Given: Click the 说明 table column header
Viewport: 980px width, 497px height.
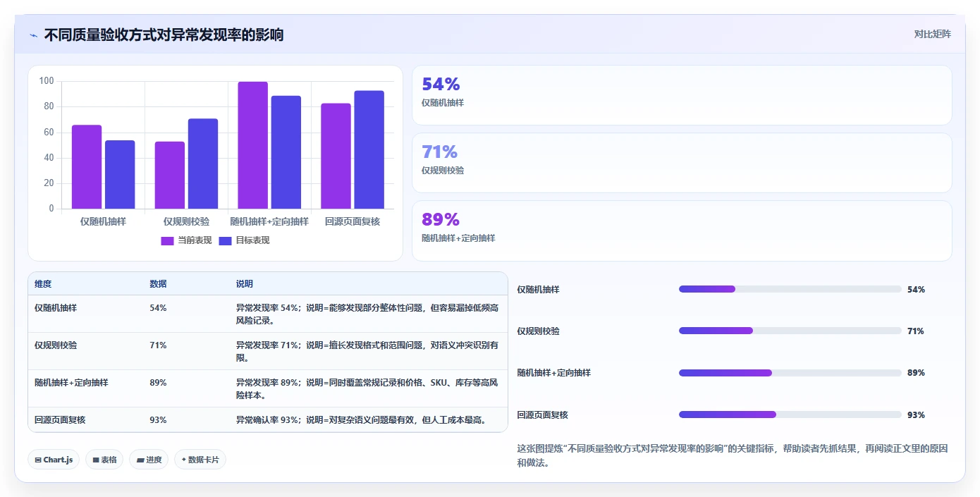Looking at the screenshot, I should (x=245, y=284).
